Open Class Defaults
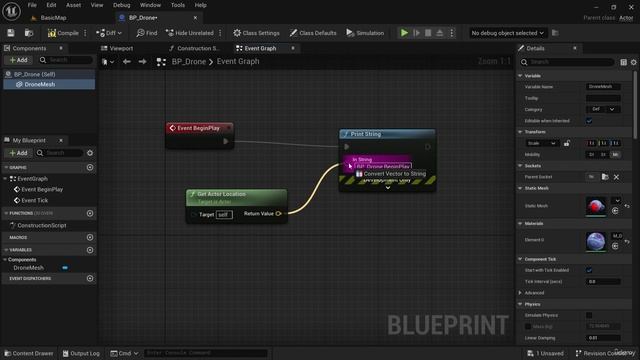640x360 pixels. click(313, 33)
